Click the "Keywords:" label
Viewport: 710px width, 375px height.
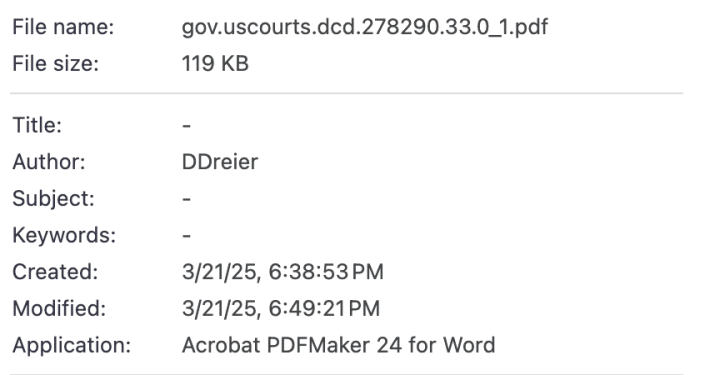[64, 235]
